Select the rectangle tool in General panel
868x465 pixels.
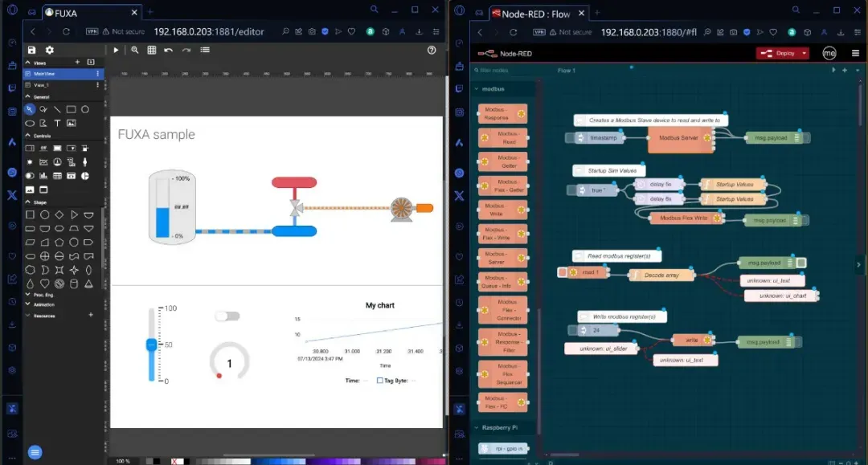click(x=71, y=109)
